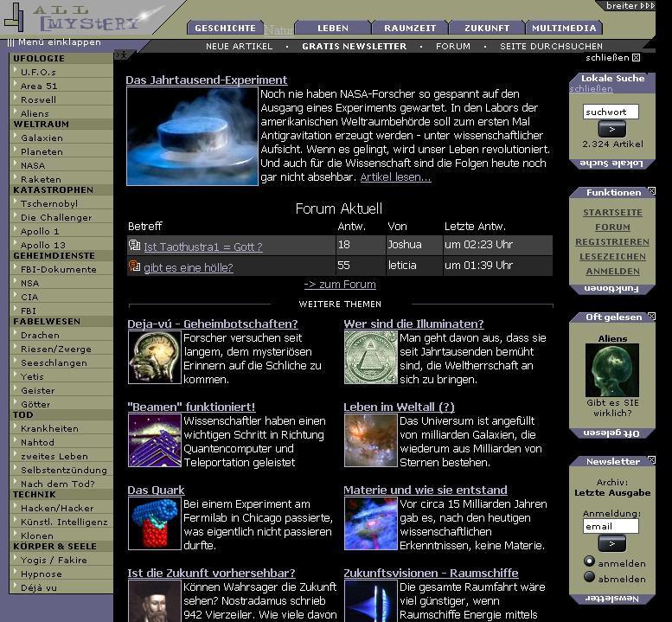Viewport: 672px width, 622px height.
Task: Select NEUE ARTIKEL in the sub menu
Action: (x=240, y=47)
